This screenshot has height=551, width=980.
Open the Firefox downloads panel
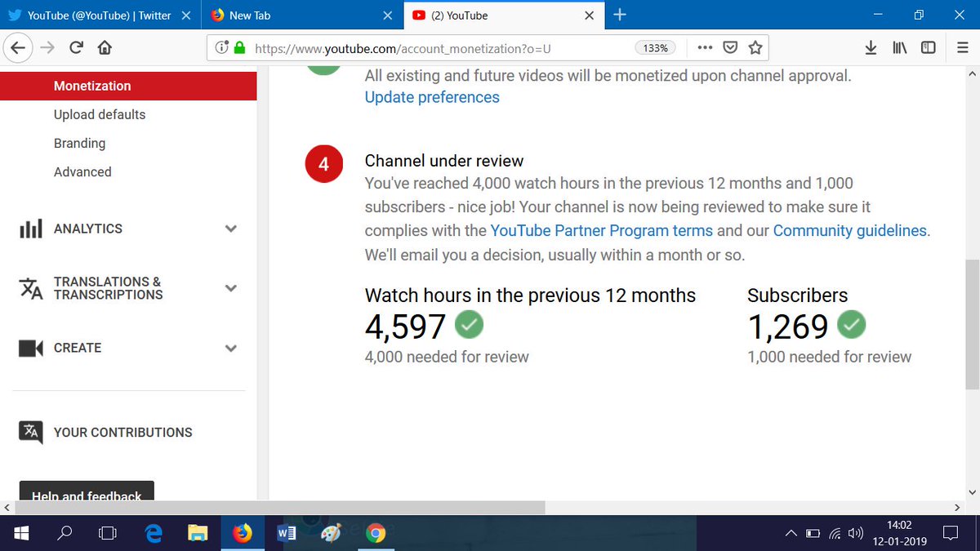pos(871,48)
